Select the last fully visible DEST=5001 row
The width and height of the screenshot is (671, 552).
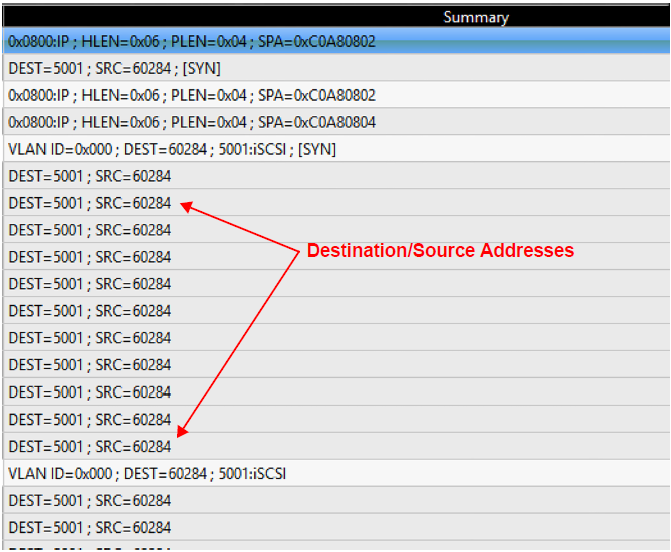point(336,528)
